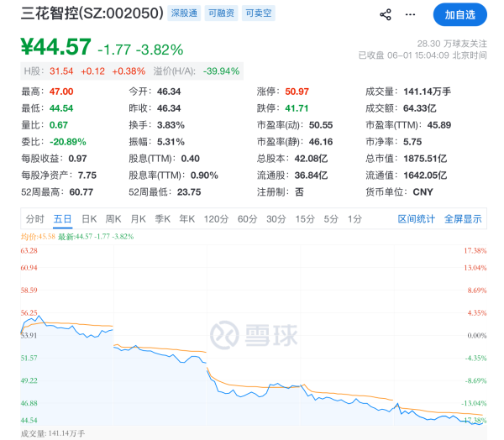Click the 可融资 tag
This screenshot has width=504, height=440.
pos(222,13)
